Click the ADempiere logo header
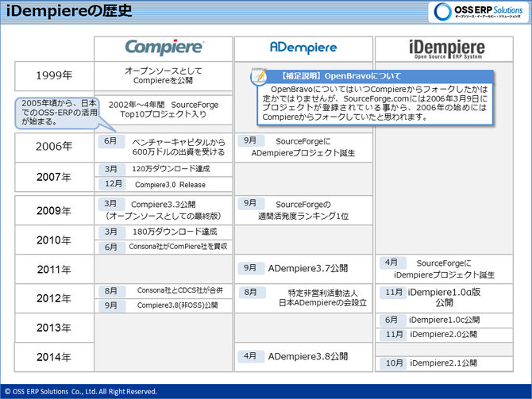The width and height of the screenshot is (532, 399). pyautogui.click(x=303, y=49)
